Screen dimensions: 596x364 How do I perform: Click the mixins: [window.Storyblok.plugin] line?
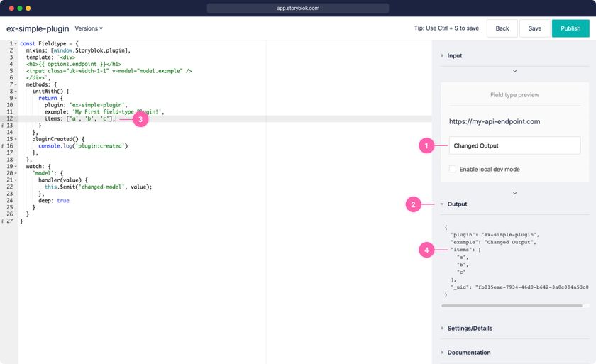(78, 50)
